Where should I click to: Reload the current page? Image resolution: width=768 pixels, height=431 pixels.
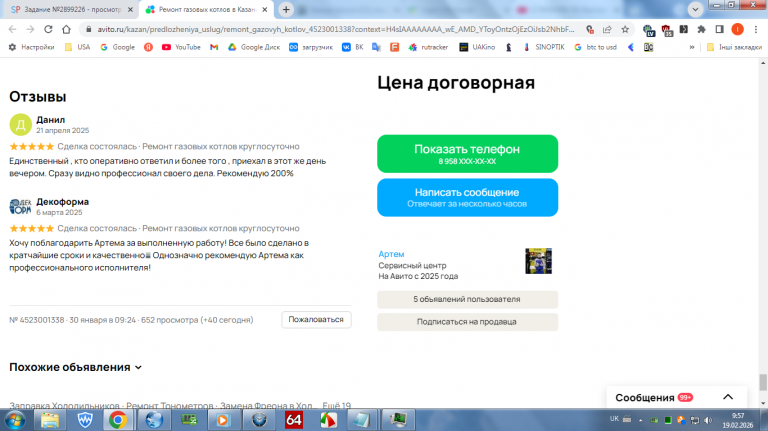pyautogui.click(x=48, y=29)
